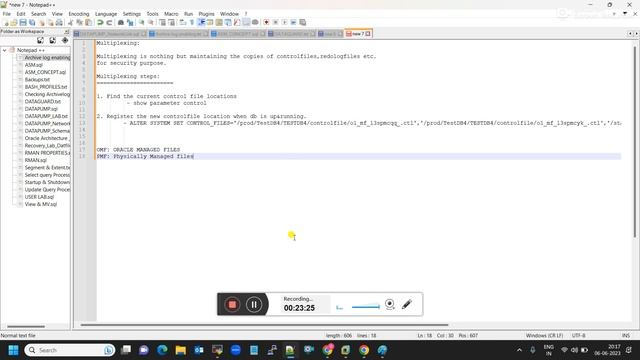Open the Language menu
Viewport: 640px width, 360px height.
106,14
